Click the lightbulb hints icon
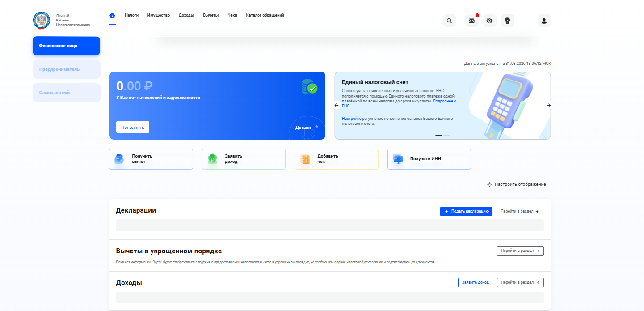This screenshot has height=311, width=644. pyautogui.click(x=507, y=21)
